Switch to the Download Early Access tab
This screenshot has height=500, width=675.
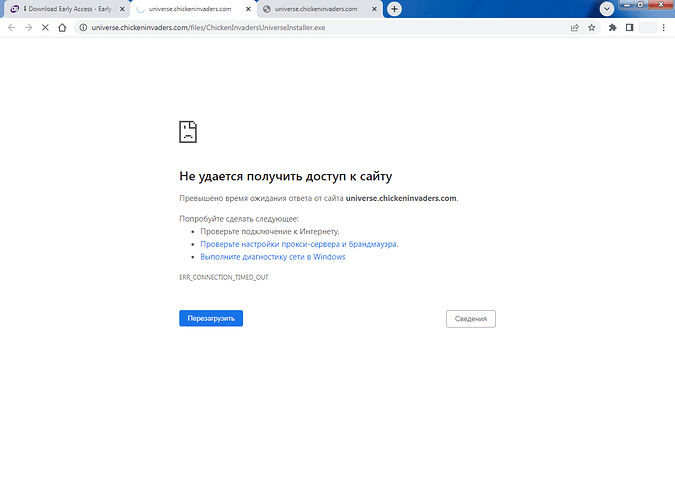click(x=65, y=9)
